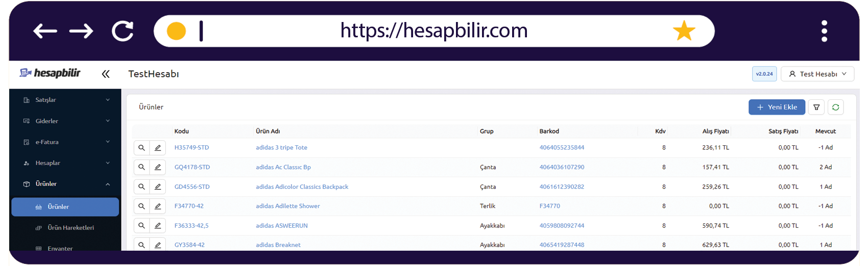The width and height of the screenshot is (868, 266).
Task: Collapse the sidebar with double chevron
Action: click(x=106, y=74)
